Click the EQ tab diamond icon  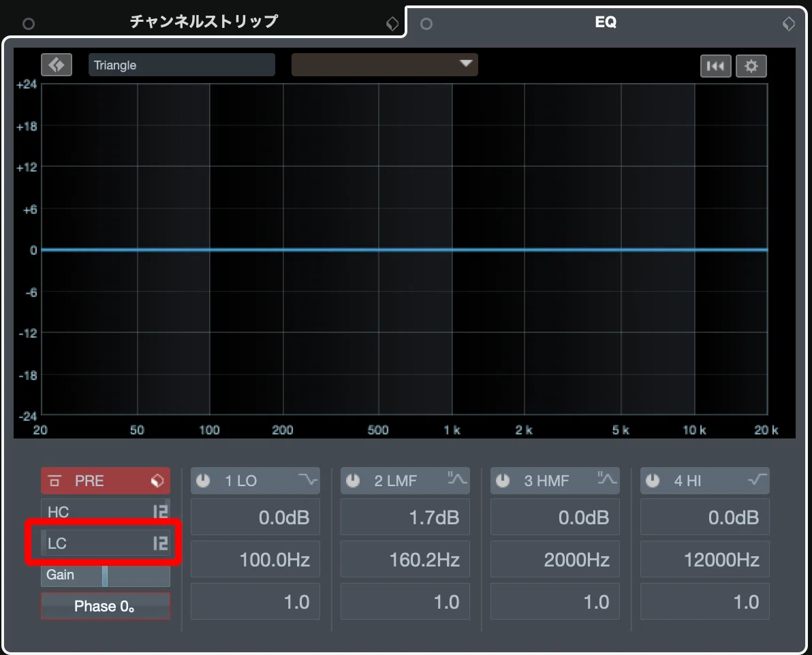click(789, 24)
